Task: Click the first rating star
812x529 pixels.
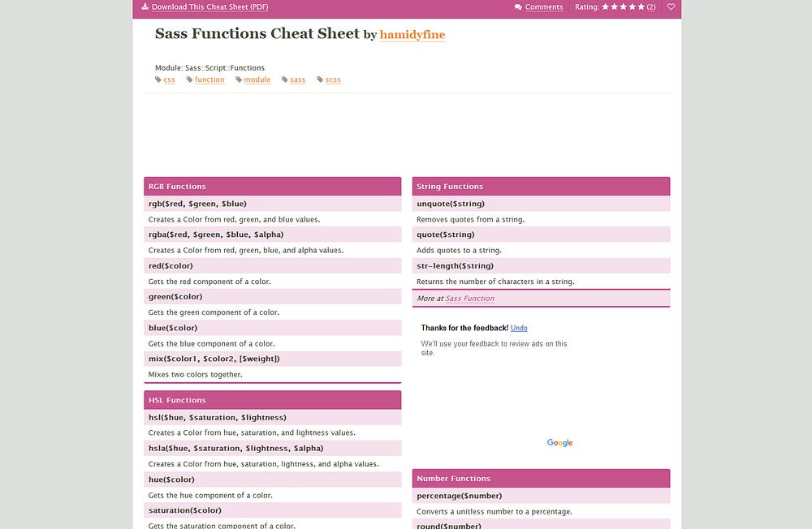Action: (606, 6)
